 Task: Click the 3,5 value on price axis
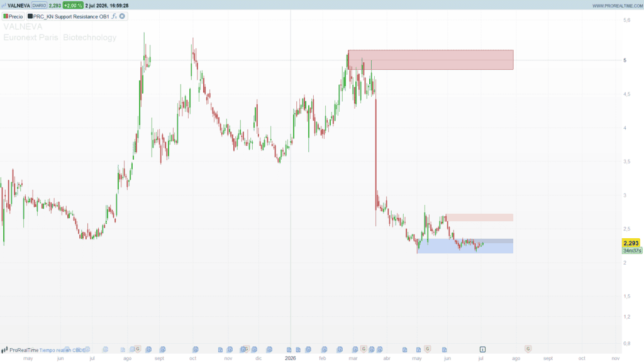coord(627,162)
